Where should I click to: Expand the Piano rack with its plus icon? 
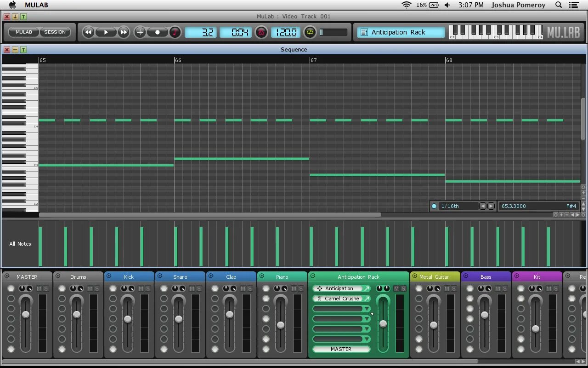(x=262, y=276)
